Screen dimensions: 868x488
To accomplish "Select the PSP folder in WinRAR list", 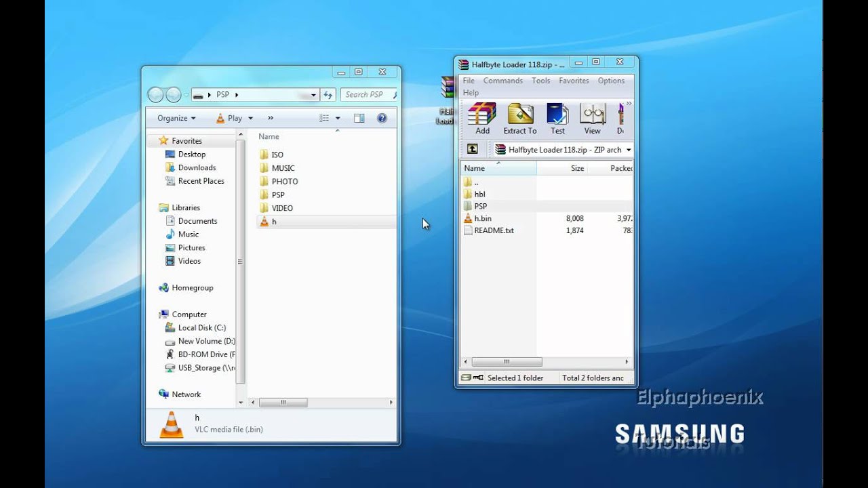I will (475, 206).
